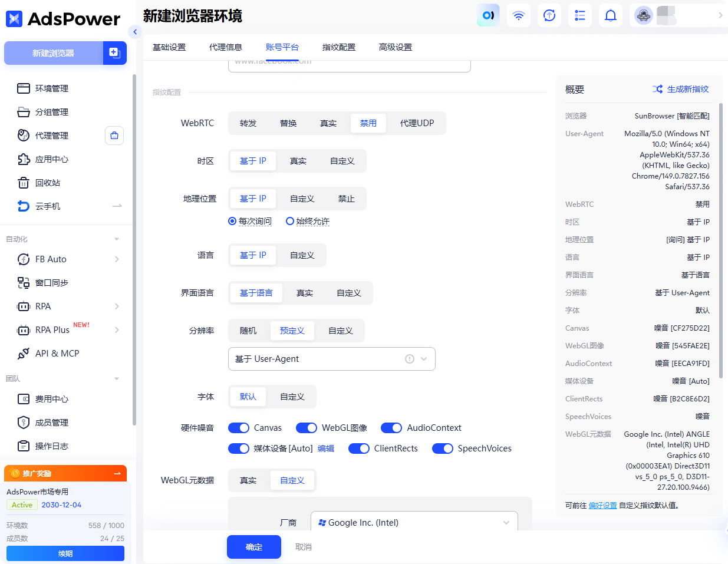Click the shuffle icon next to 生成新指纹
728x564 pixels.
pos(657,89)
